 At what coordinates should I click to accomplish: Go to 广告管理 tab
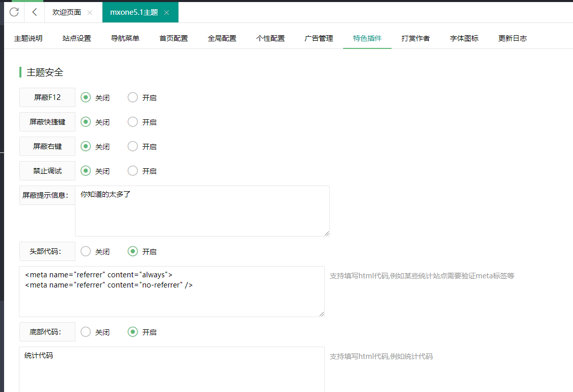[319, 38]
